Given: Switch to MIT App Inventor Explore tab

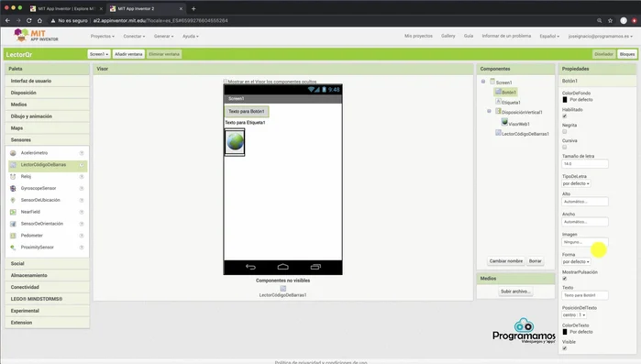Looking at the screenshot, I should coord(65,8).
